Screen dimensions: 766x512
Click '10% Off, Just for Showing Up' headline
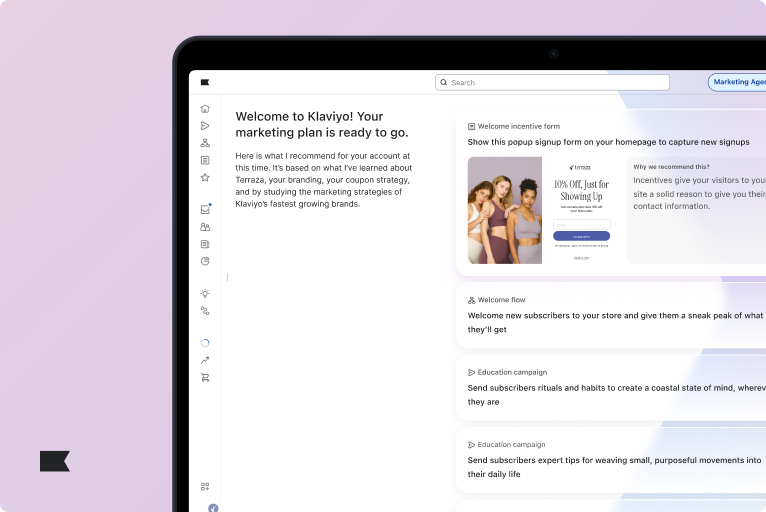tap(581, 190)
